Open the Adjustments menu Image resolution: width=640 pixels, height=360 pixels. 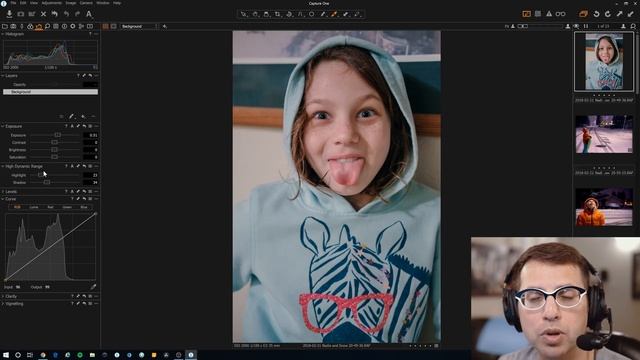52,3
